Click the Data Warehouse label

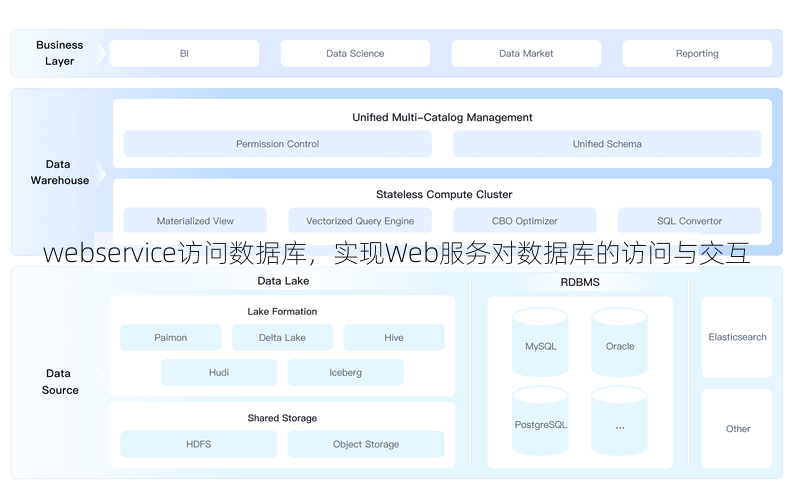point(59,172)
